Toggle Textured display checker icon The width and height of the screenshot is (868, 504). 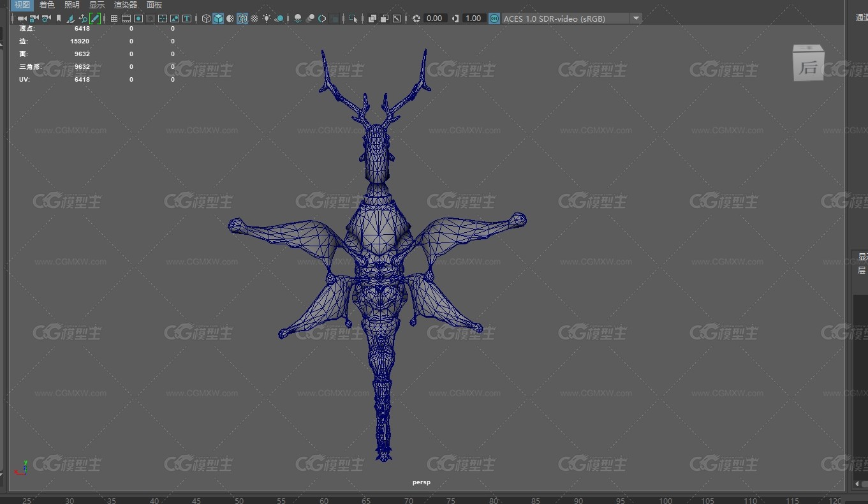(x=254, y=19)
